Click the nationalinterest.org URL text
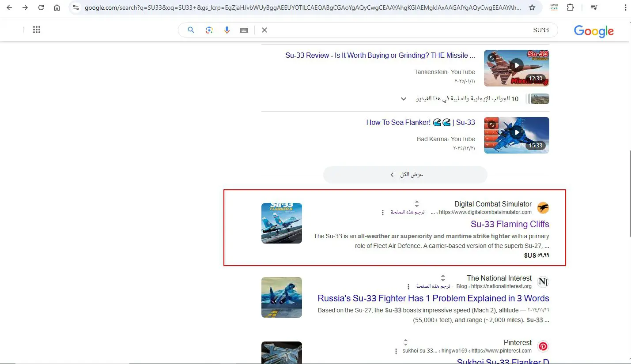 click(x=502, y=286)
